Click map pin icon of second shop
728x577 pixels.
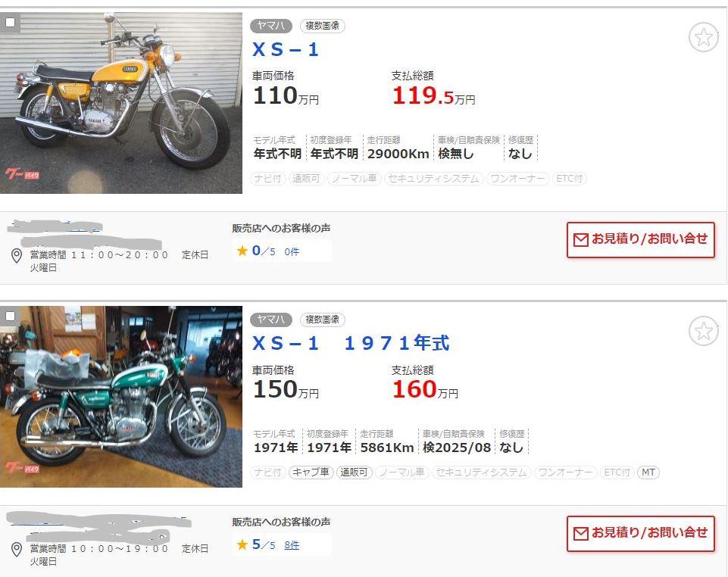point(17,549)
